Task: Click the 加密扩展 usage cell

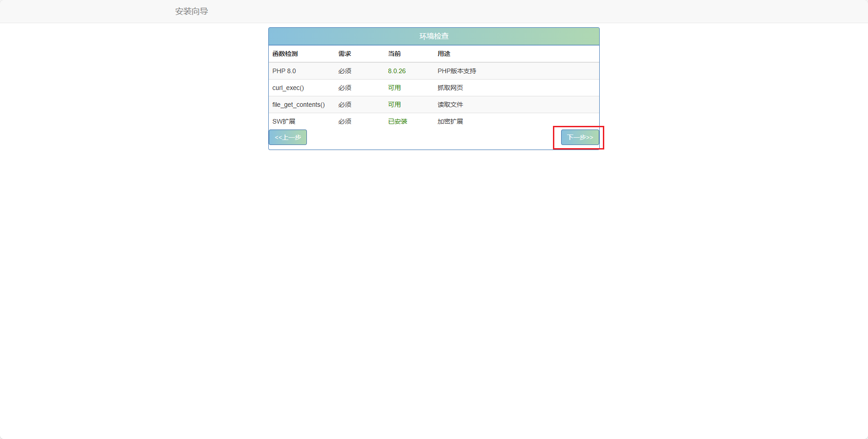Action: tap(450, 121)
